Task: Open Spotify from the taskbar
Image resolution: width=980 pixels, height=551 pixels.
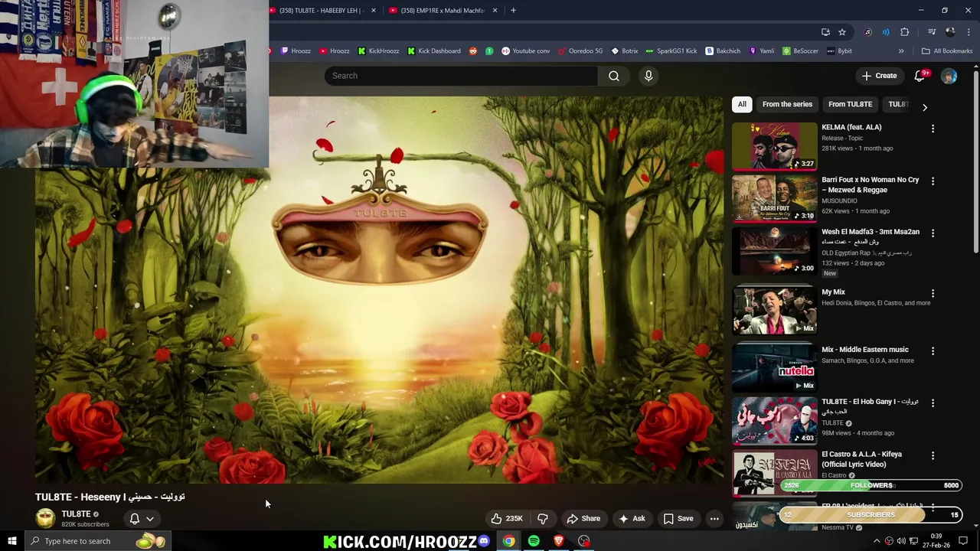Action: click(534, 541)
